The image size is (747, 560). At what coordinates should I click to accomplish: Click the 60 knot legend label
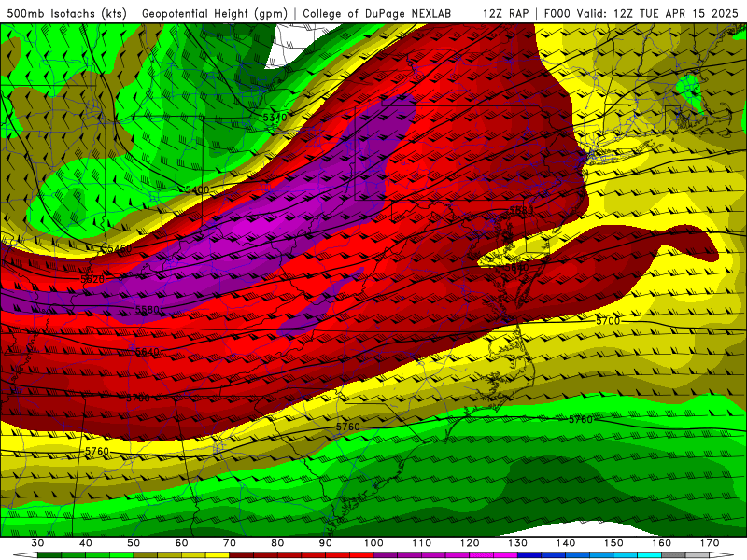tap(181, 543)
